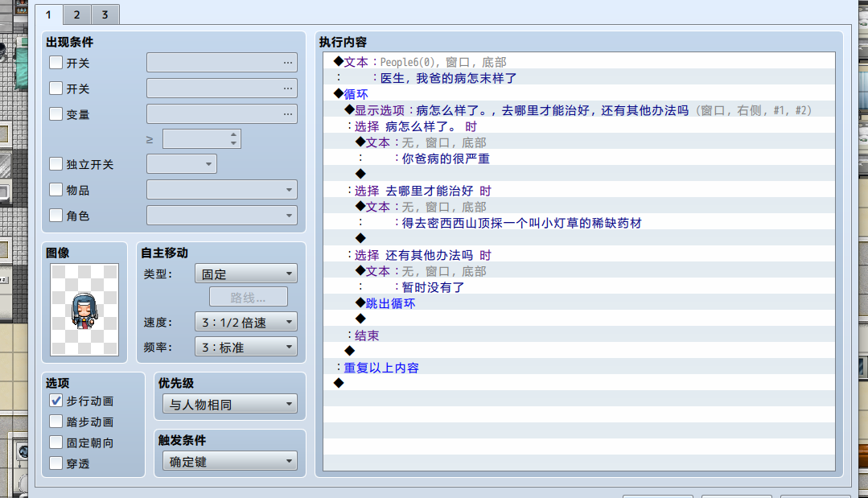
Task: Select the 选择 还有其他办法吗 时 branch
Action: coord(579,254)
